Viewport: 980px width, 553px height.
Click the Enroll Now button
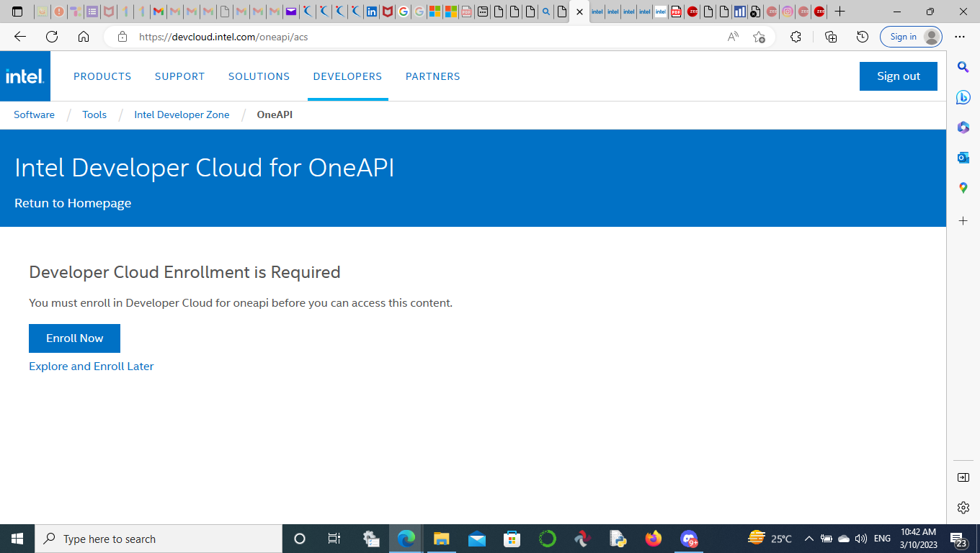pos(74,338)
